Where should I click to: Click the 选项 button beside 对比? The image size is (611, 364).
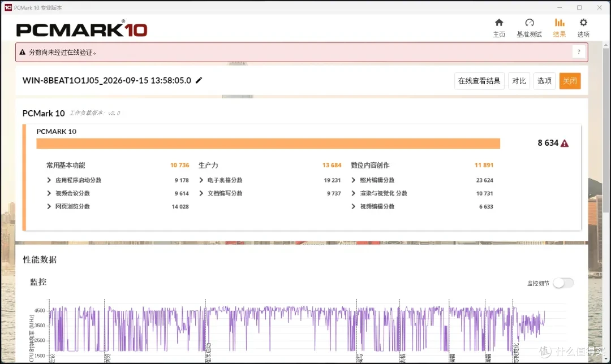pos(544,81)
